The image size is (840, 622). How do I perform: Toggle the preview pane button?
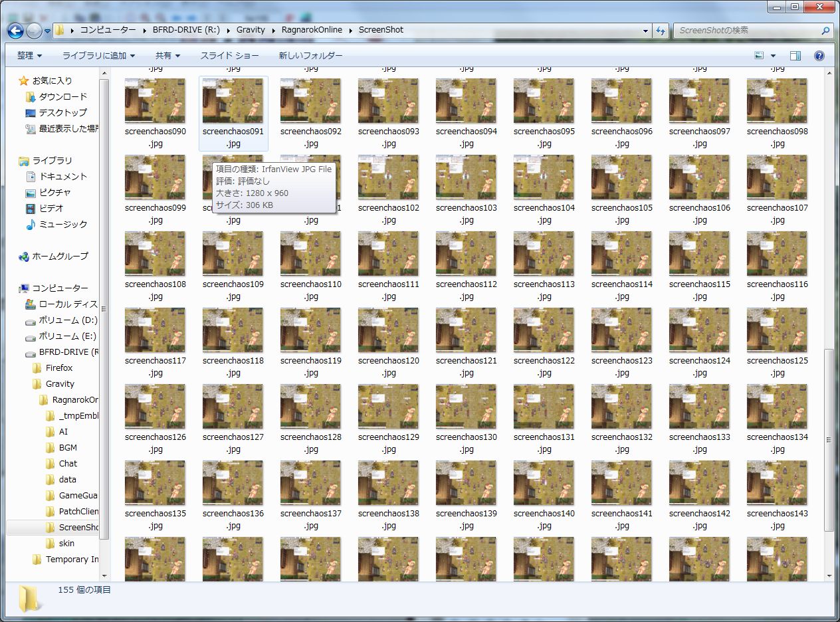795,56
